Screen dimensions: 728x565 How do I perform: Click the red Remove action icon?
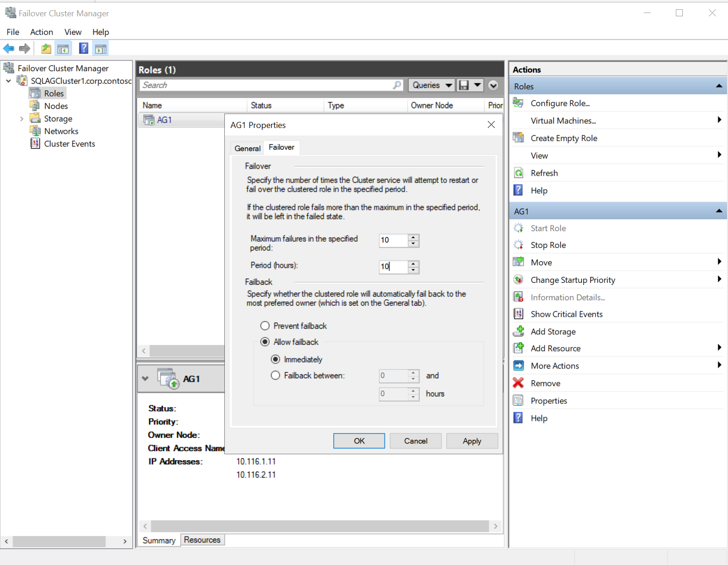pyautogui.click(x=519, y=383)
